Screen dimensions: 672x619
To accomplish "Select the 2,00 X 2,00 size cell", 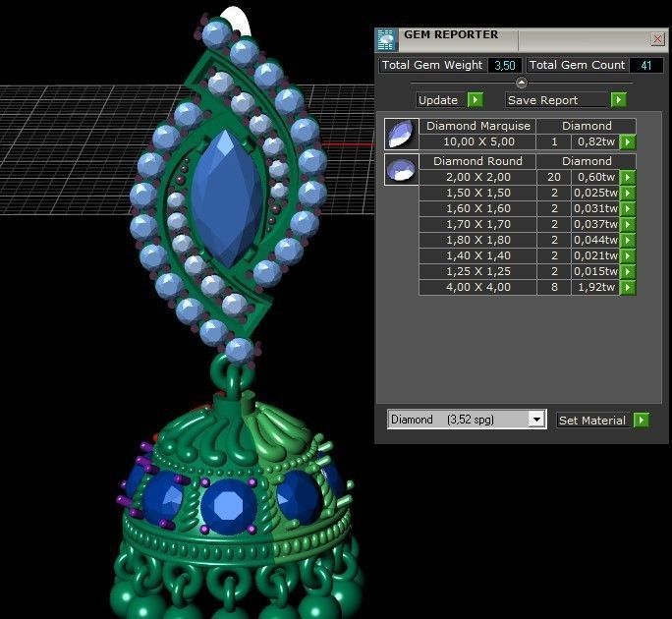I will coord(477,177).
